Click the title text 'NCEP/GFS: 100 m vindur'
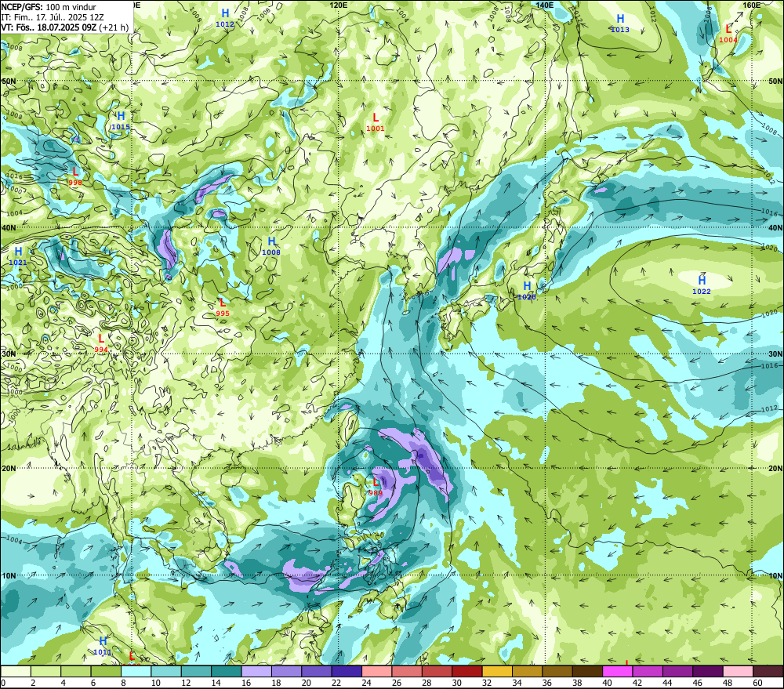Image resolution: width=784 pixels, height=689 pixels. 49,7
